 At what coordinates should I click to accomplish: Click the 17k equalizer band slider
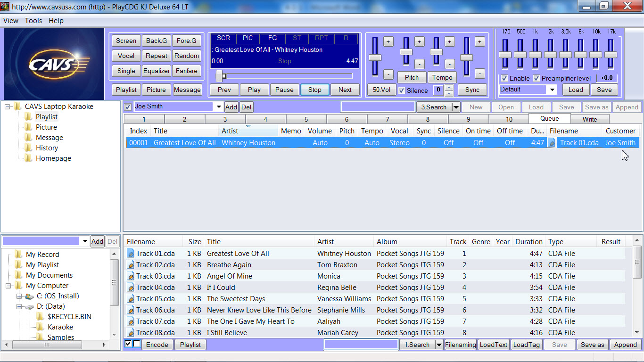click(x=611, y=54)
